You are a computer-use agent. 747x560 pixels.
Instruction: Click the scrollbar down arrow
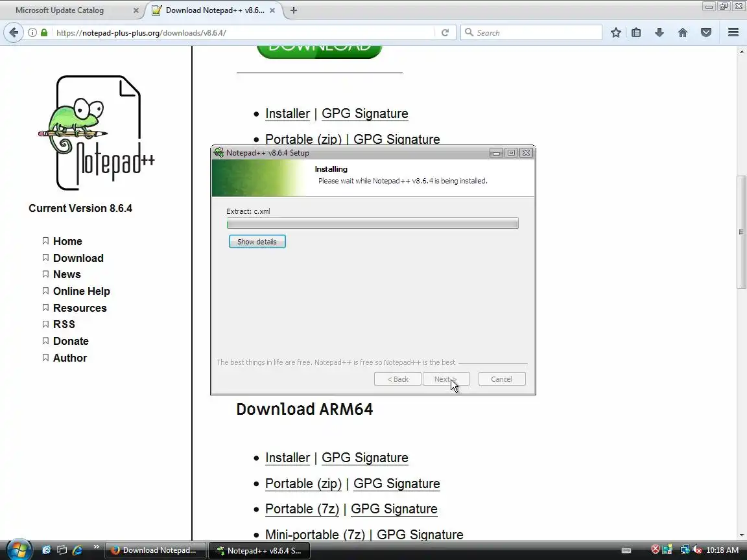coord(741,536)
